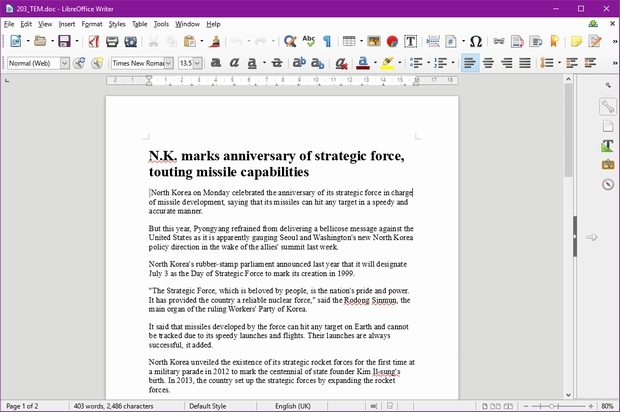Click the Clone Formatting paintbrush icon
The height and width of the screenshot is (412, 620).
click(216, 41)
